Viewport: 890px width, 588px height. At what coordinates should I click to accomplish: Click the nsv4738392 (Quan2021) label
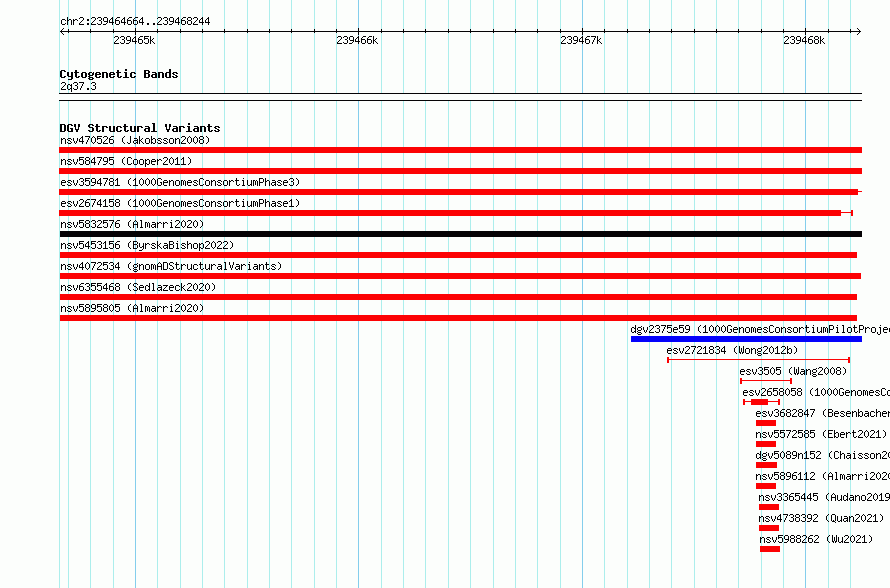(821, 518)
